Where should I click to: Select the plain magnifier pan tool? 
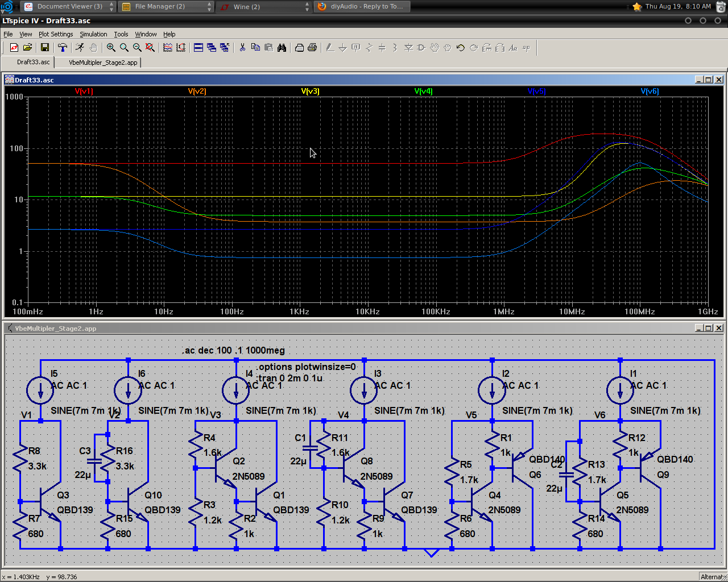124,48
